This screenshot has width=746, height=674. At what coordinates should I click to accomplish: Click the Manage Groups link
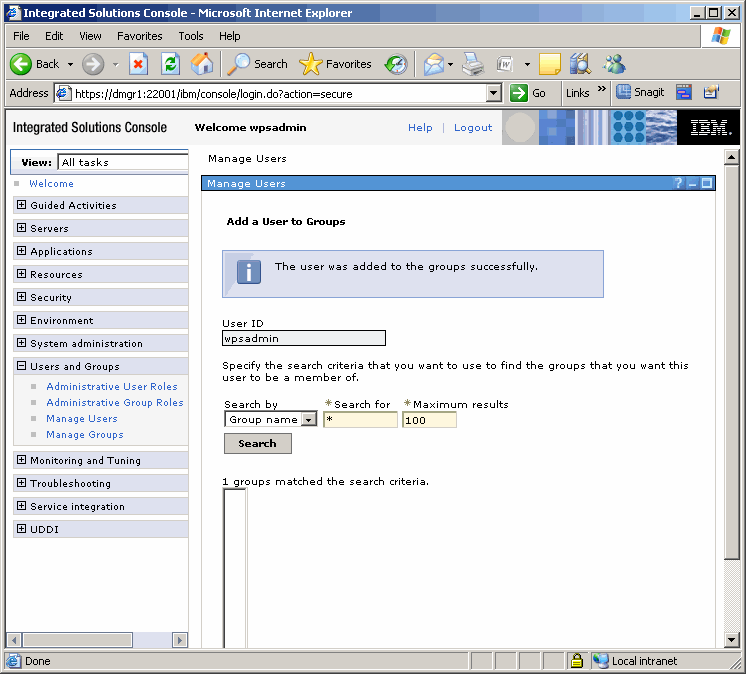click(85, 435)
